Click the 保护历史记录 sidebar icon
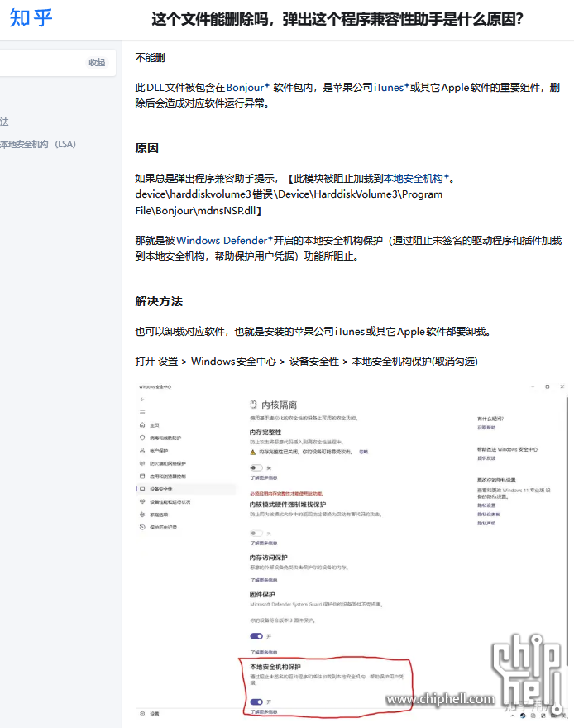Image resolution: width=574 pixels, height=728 pixels. click(x=142, y=527)
